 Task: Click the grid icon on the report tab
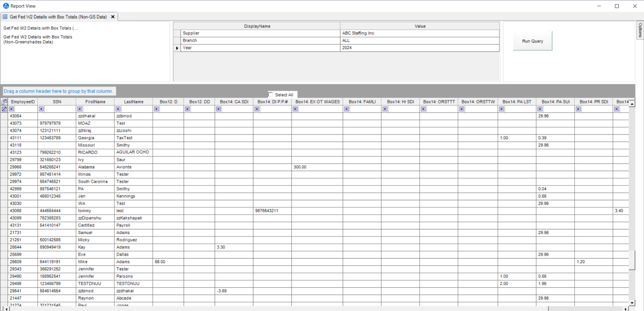pos(5,17)
